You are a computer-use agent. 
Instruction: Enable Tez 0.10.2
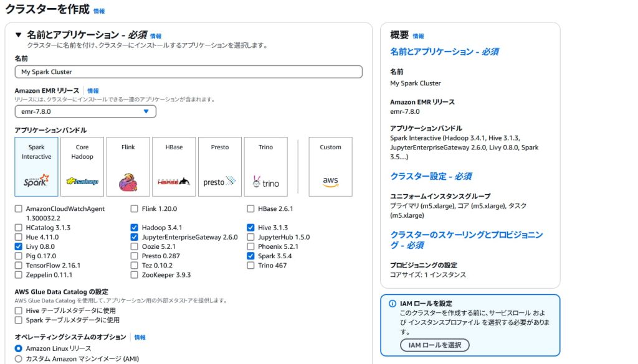coord(135,265)
